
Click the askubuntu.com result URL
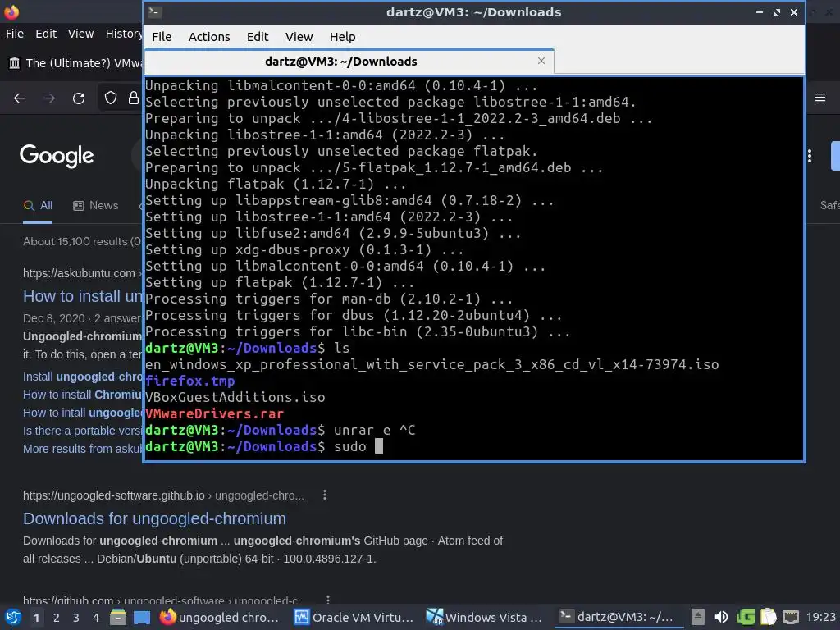[x=80, y=273]
